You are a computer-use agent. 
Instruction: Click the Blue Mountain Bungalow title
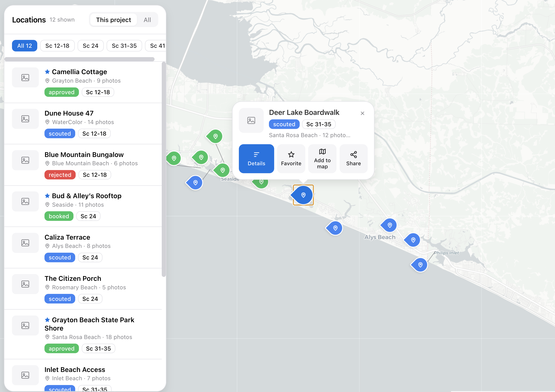pos(84,155)
